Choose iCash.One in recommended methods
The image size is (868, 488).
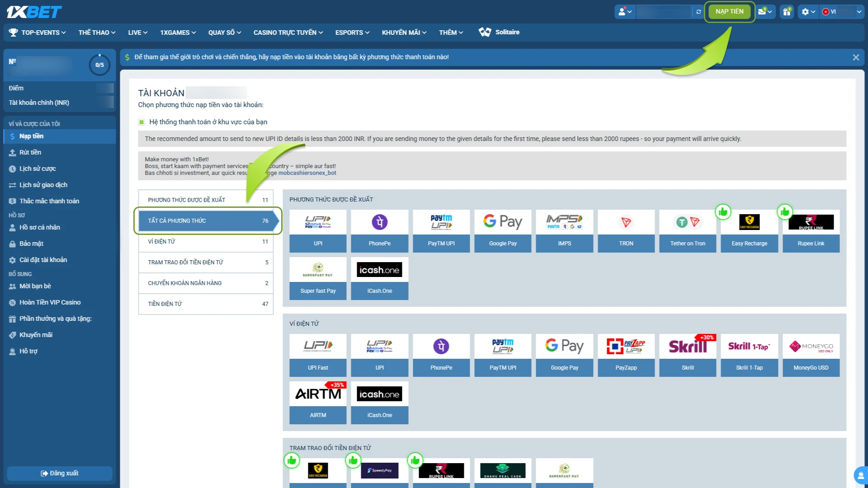[380, 278]
